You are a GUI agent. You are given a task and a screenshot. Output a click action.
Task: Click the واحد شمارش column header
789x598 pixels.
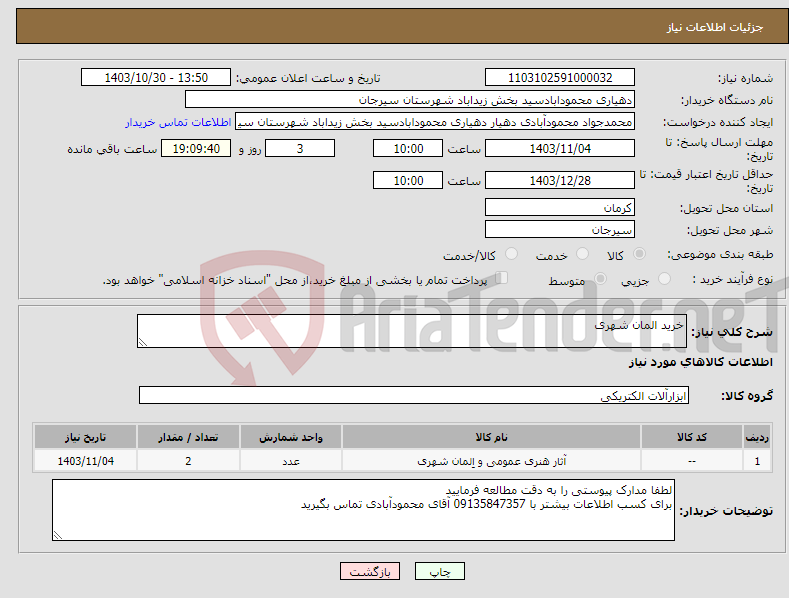[x=291, y=437]
